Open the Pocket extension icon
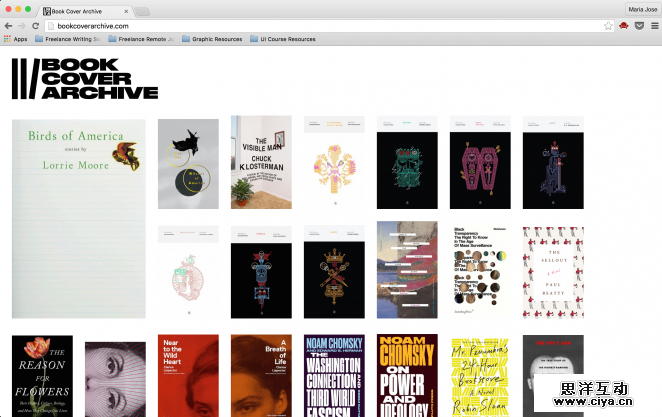Image resolution: width=662 pixels, height=417 pixels. (x=639, y=26)
